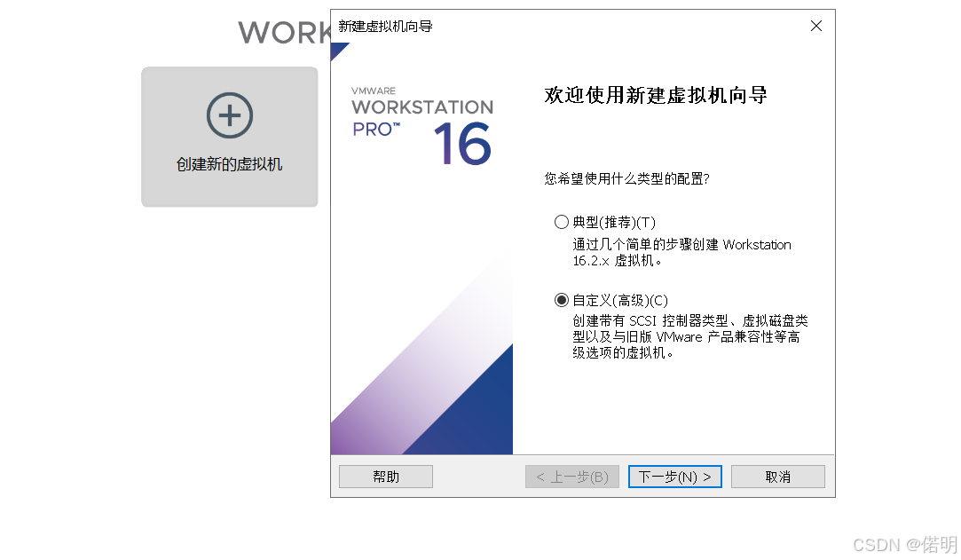Click the 自定义 SCSI controller description text
Image resolution: width=961 pixels, height=560 pixels.
[x=690, y=337]
